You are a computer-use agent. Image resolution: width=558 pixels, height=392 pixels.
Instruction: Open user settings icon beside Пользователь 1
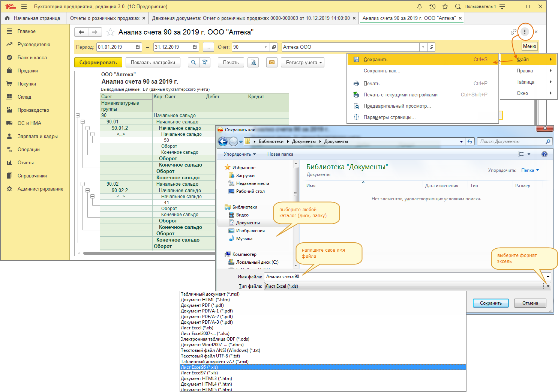pyautogui.click(x=502, y=6)
